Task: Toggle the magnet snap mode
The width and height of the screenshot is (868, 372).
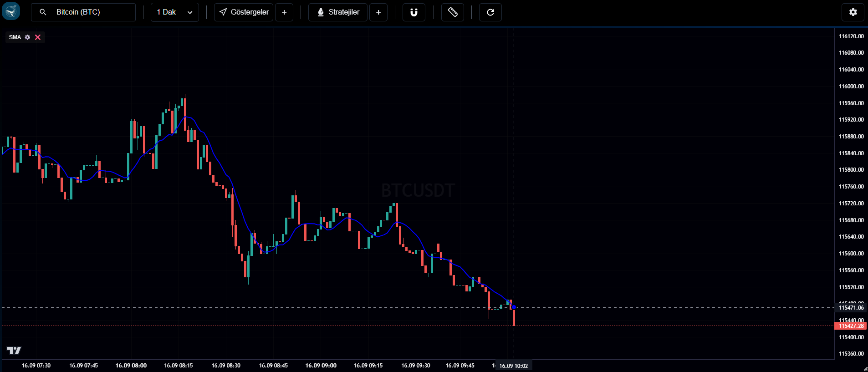Action: [x=414, y=12]
